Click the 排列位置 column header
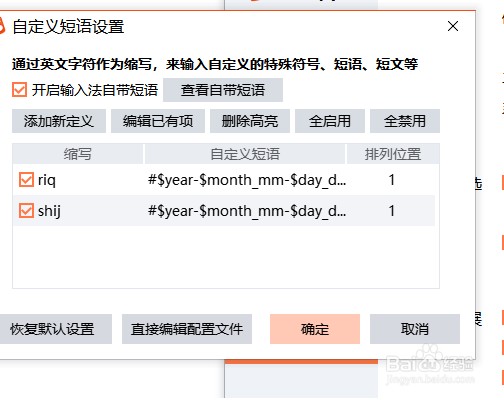504x398 pixels. click(x=393, y=154)
